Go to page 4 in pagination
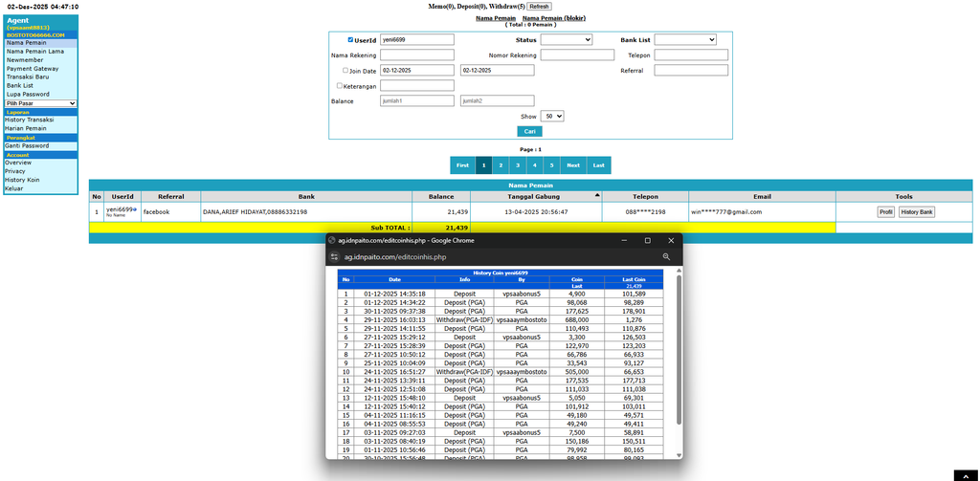Image resolution: width=980 pixels, height=481 pixels. 534,165
